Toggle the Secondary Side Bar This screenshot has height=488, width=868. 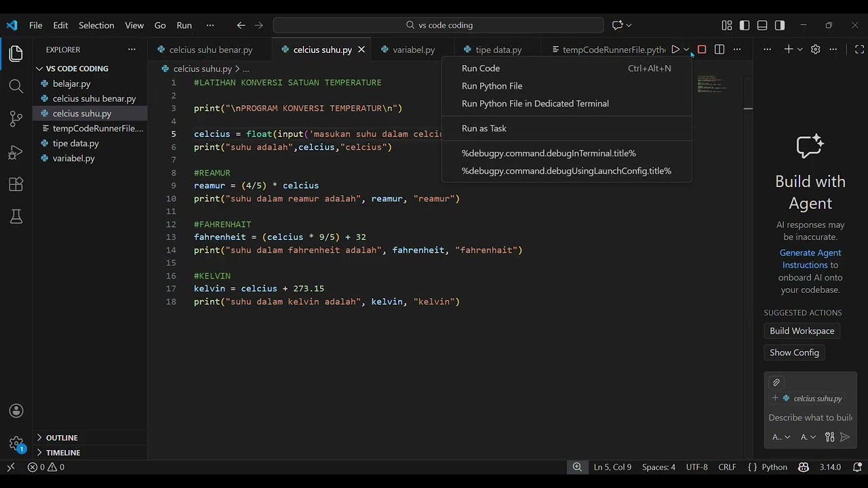click(780, 25)
